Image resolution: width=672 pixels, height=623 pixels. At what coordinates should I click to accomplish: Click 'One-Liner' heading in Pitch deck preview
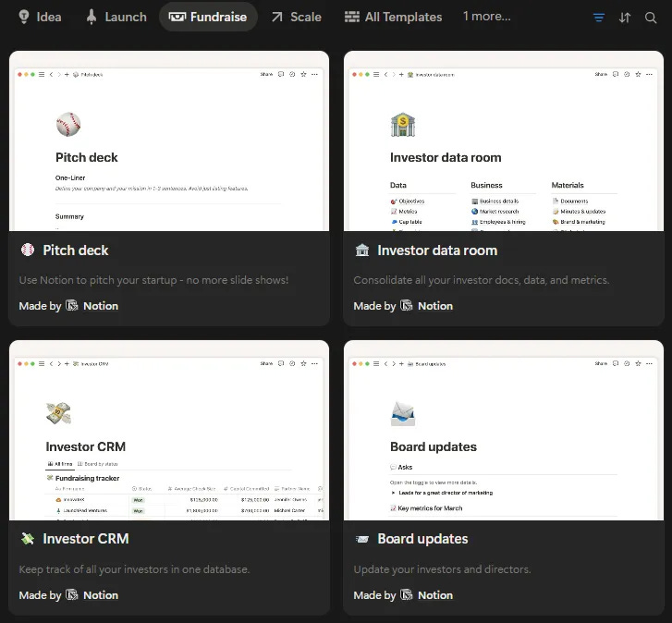point(70,177)
